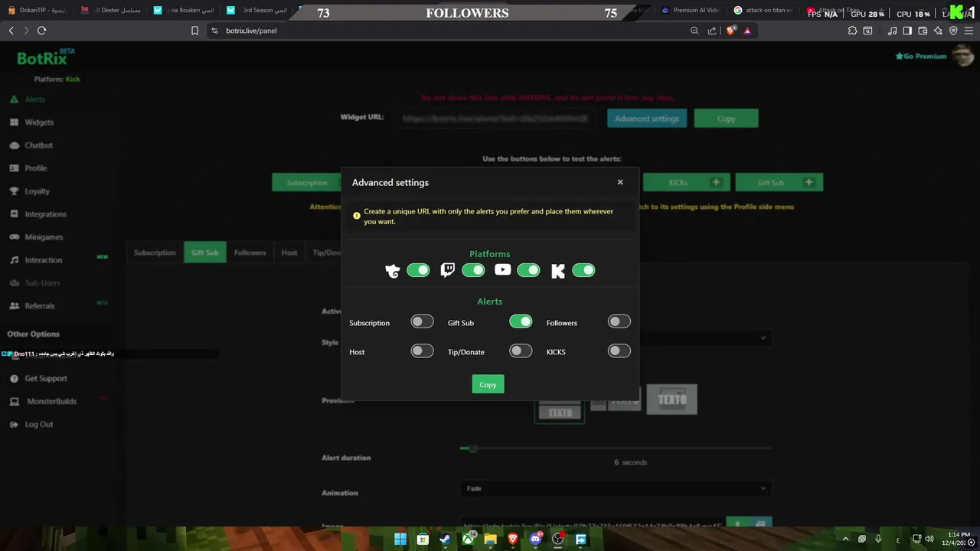
Task: Toggle the browser sidebar panel icon
Action: tap(907, 31)
